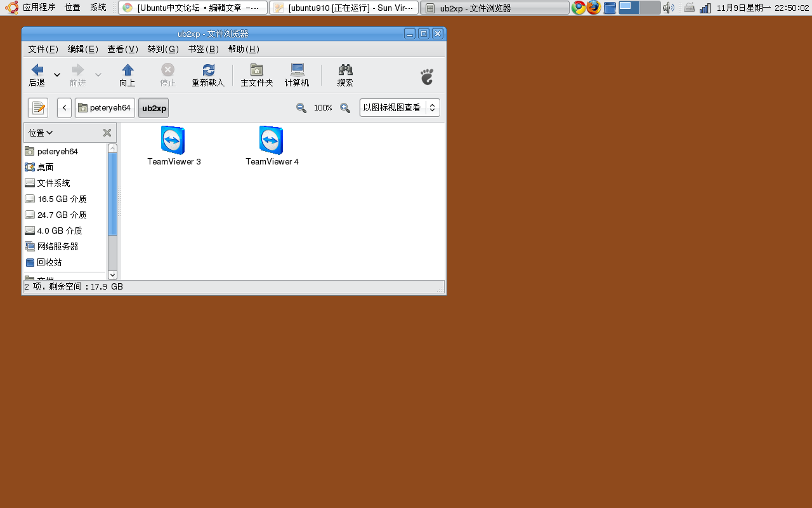Go up one folder with 向上
This screenshot has width=812, height=508.
(128, 75)
